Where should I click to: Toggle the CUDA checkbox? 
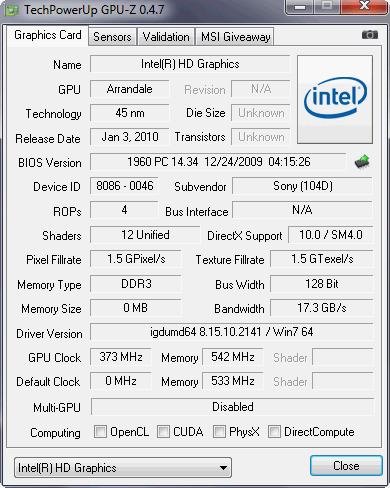pyautogui.click(x=163, y=431)
